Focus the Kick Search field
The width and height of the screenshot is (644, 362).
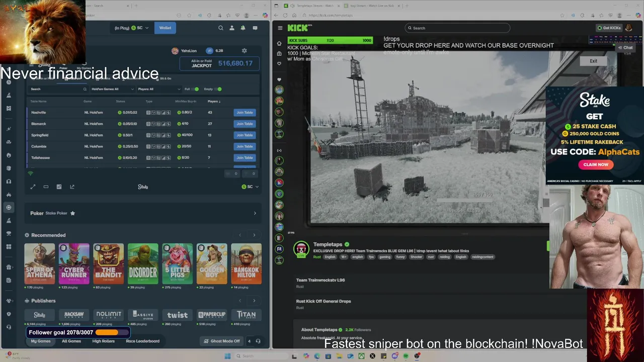(x=457, y=28)
